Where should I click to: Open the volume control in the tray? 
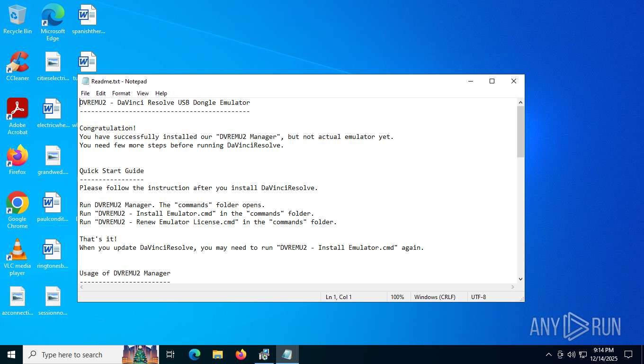coord(572,355)
